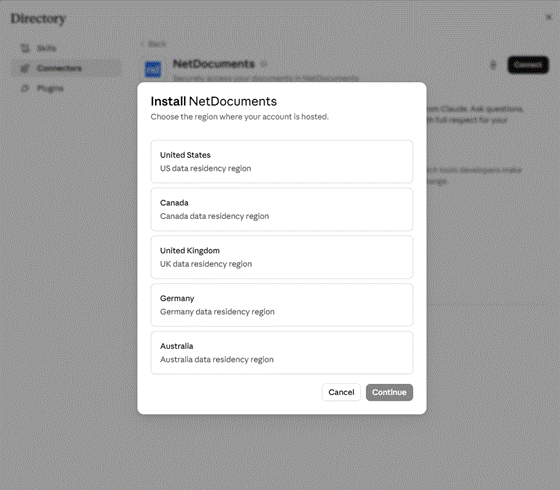Go Back from NetDocuments page
Viewport: 560px width, 490px height.
point(154,44)
